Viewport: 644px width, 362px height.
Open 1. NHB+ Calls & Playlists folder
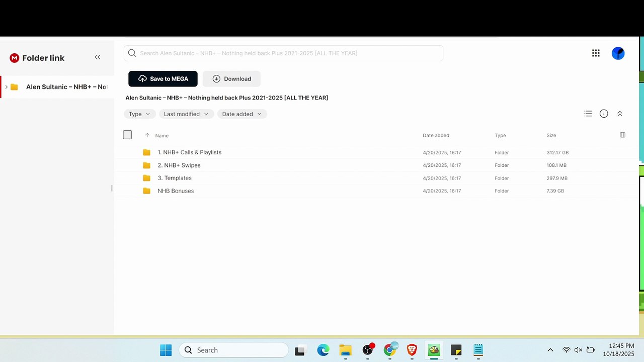click(189, 152)
